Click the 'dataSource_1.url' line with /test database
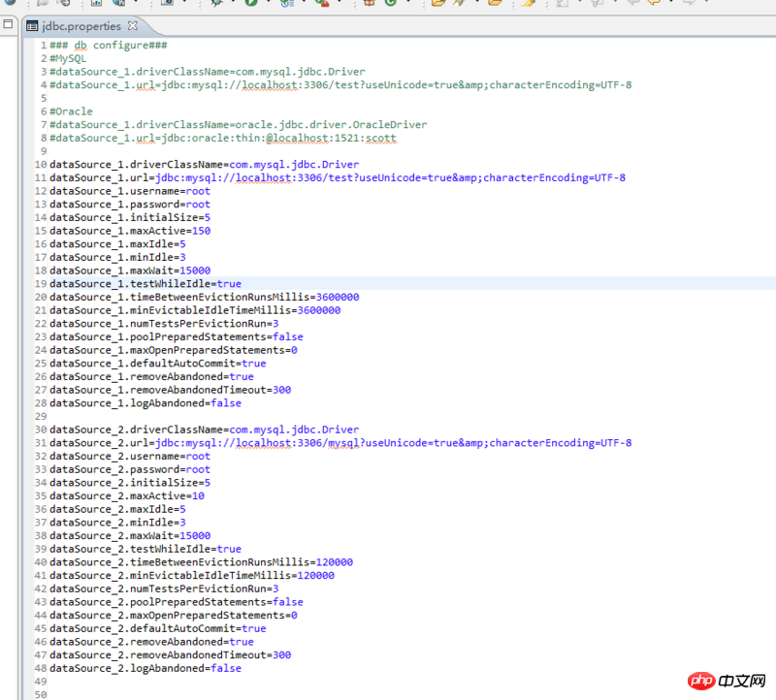Image resolution: width=776 pixels, height=700 pixels. point(338,178)
